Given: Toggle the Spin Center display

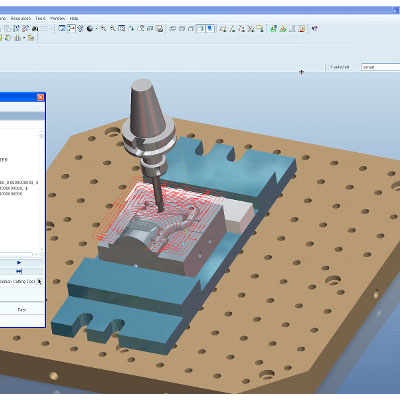Looking at the screenshot, I should [71, 28].
